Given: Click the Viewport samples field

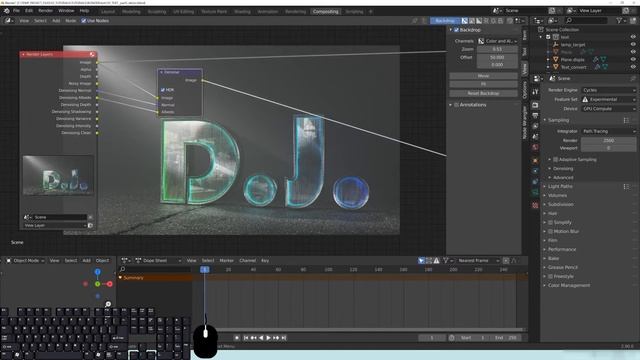Looking at the screenshot, I should point(608,148).
